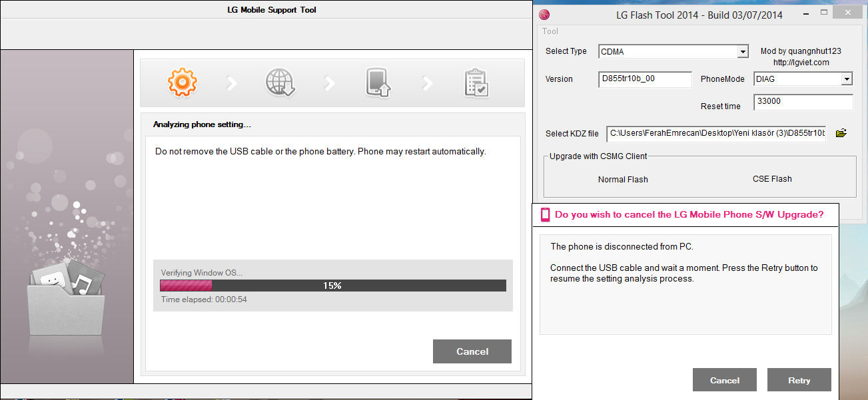Open the browse folder icon for KDZ file

click(x=841, y=133)
